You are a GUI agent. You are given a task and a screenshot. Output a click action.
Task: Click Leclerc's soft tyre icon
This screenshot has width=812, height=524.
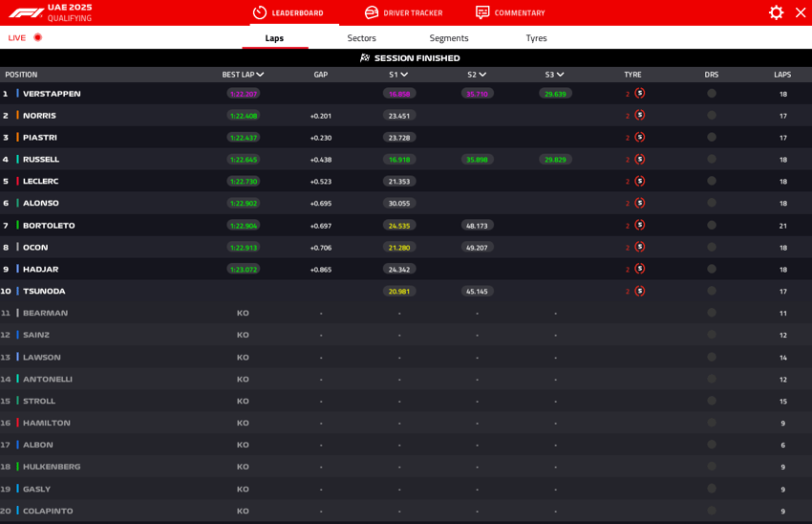pos(639,181)
